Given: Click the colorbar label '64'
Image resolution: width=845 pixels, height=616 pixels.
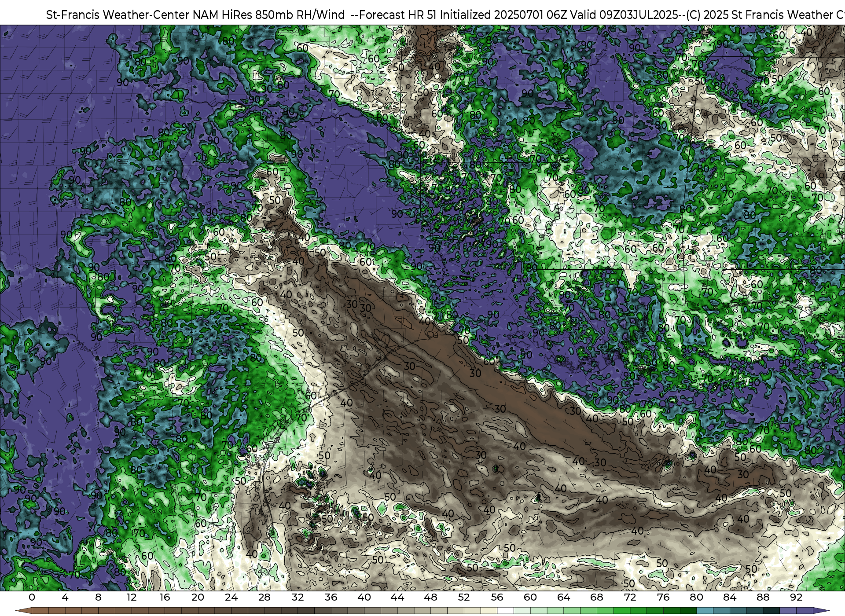Looking at the screenshot, I should [564, 597].
